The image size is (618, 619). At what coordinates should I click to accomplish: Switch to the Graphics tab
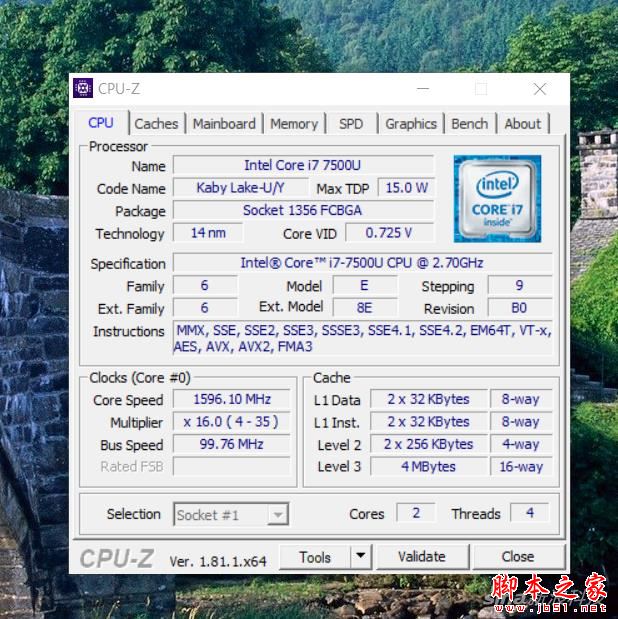pos(411,124)
